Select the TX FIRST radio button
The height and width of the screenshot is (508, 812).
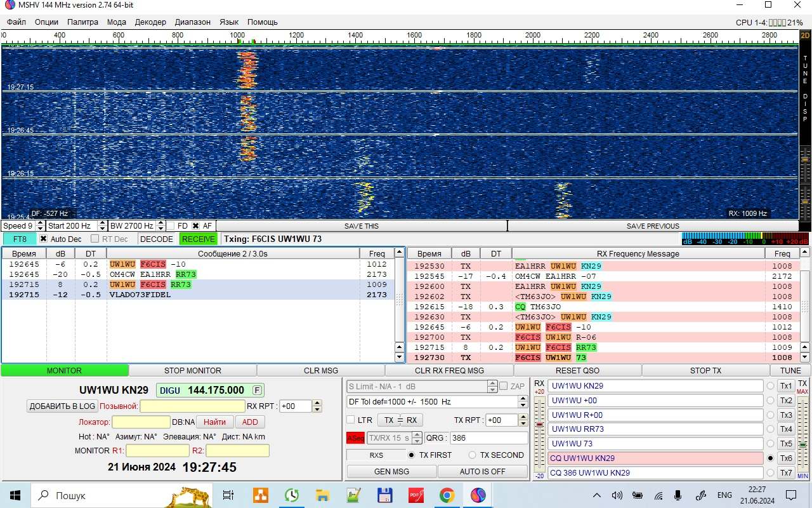[x=411, y=455]
